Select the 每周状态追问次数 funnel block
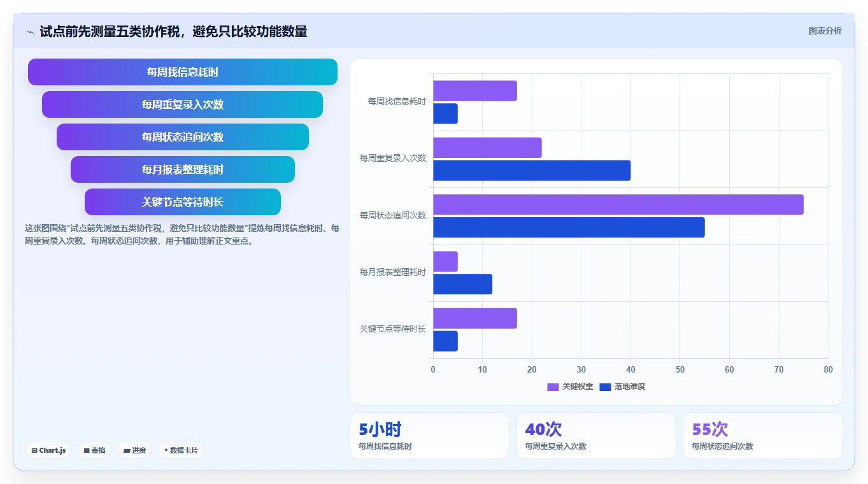868x484 pixels. pyautogui.click(x=183, y=137)
